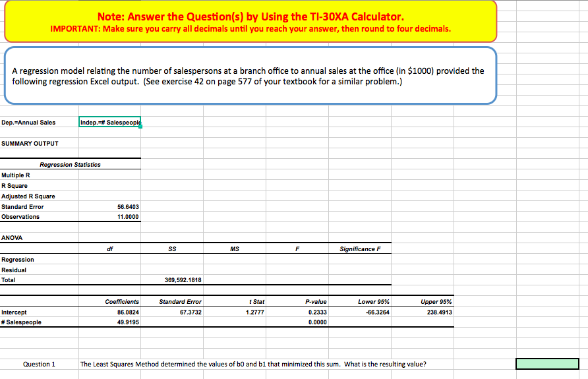Click the SUMMARY OUTPUT label cell
The height and width of the screenshot is (379, 588).
point(30,144)
